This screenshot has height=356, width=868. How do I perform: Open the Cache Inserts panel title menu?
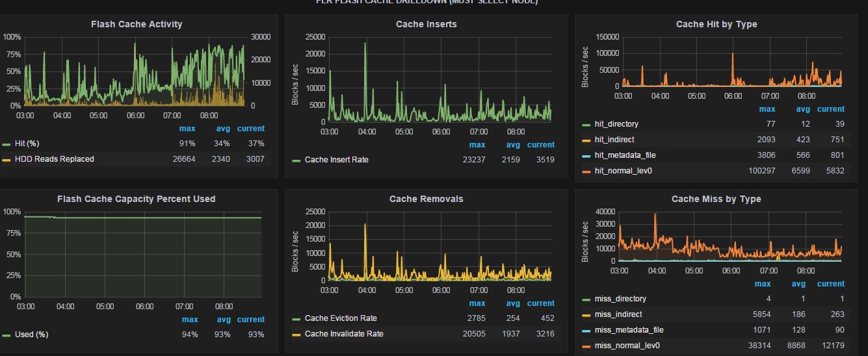tap(426, 24)
